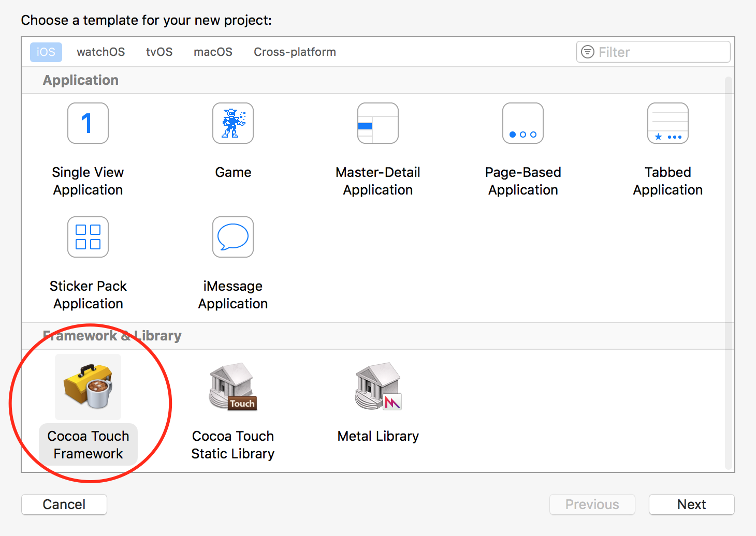Choose the Game template icon
The width and height of the screenshot is (756, 536).
pos(233,123)
